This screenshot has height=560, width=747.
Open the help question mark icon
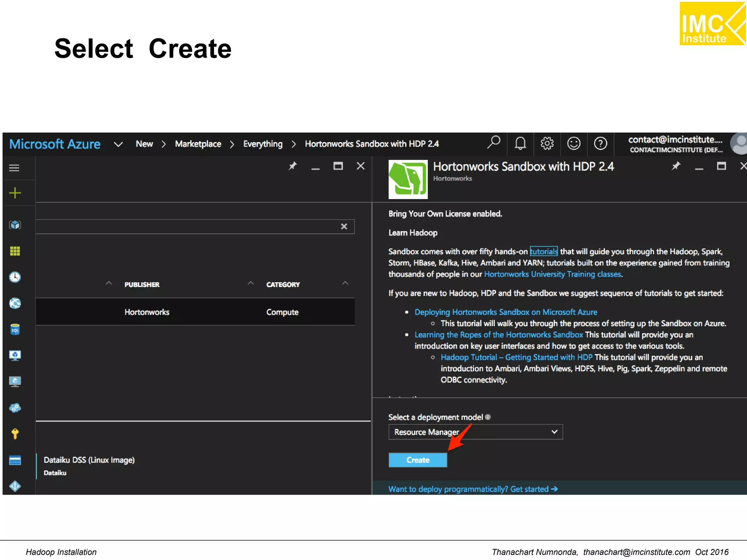tap(600, 143)
